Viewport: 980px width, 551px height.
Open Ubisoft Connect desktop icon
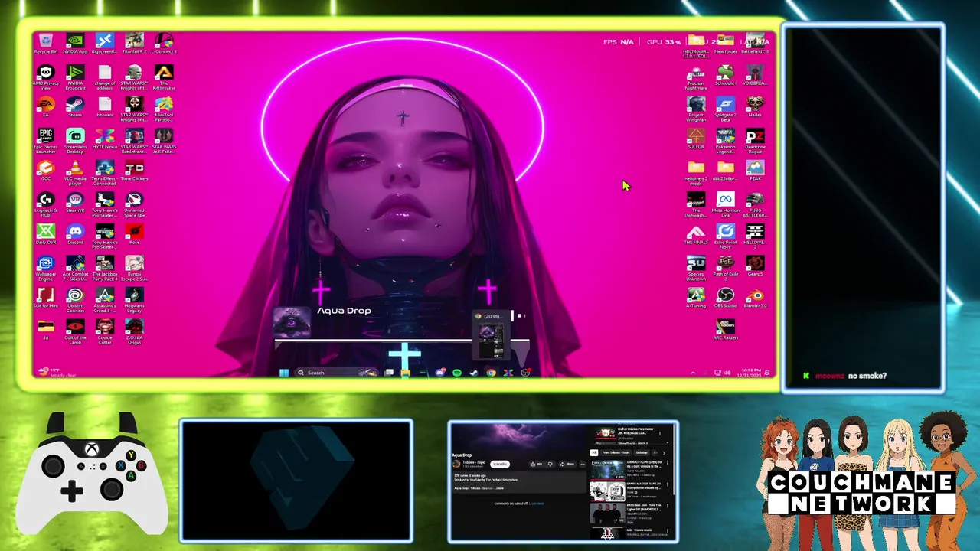tap(75, 301)
